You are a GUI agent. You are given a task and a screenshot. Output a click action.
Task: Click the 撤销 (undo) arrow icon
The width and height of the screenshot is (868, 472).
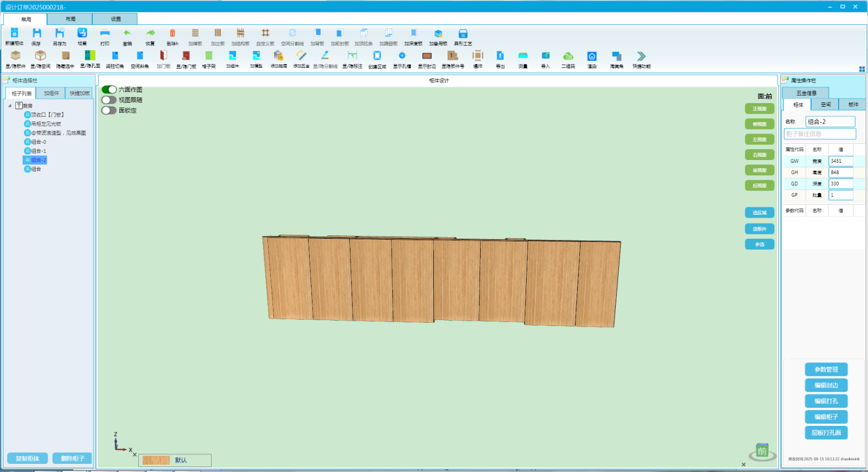pos(127,34)
